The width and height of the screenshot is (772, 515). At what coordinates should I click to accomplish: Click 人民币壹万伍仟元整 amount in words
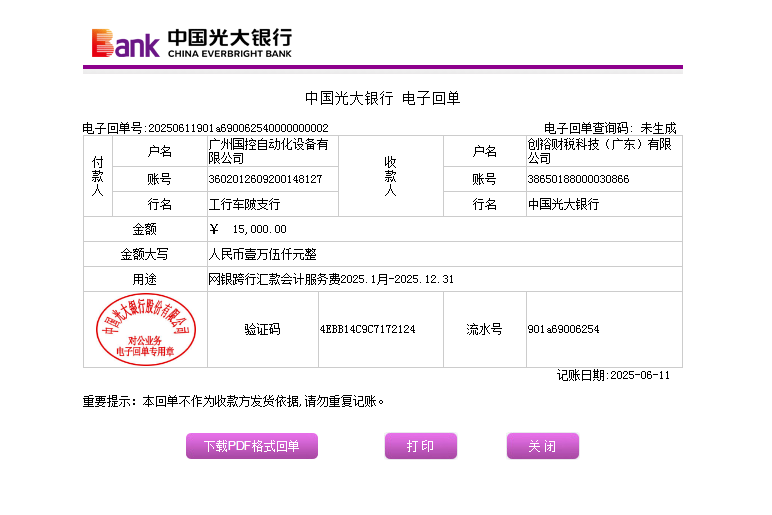point(262,255)
